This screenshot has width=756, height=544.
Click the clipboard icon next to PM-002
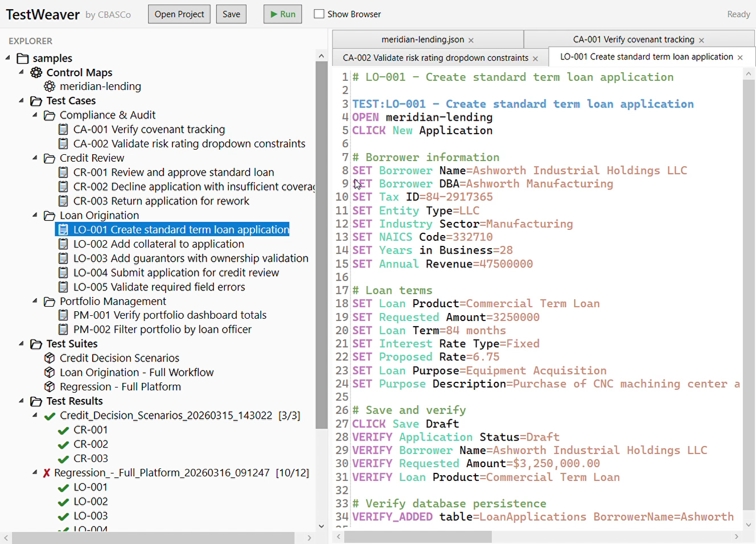[x=63, y=329]
